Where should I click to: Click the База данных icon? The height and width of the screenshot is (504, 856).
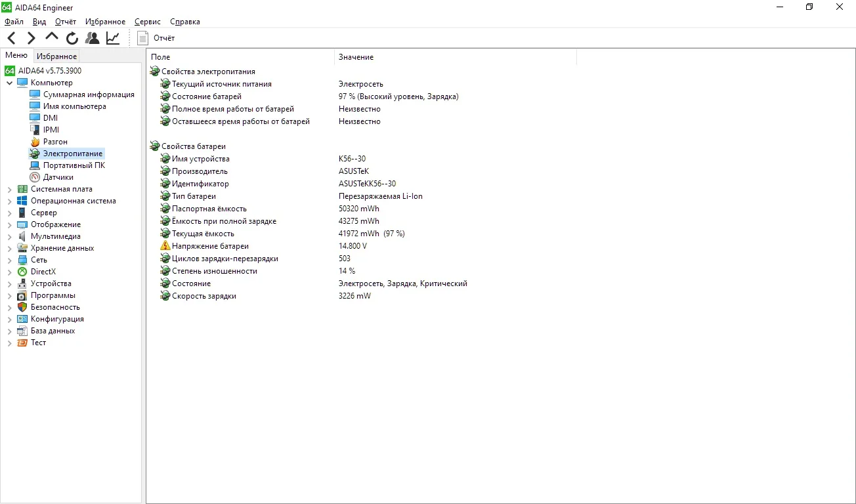click(x=22, y=331)
